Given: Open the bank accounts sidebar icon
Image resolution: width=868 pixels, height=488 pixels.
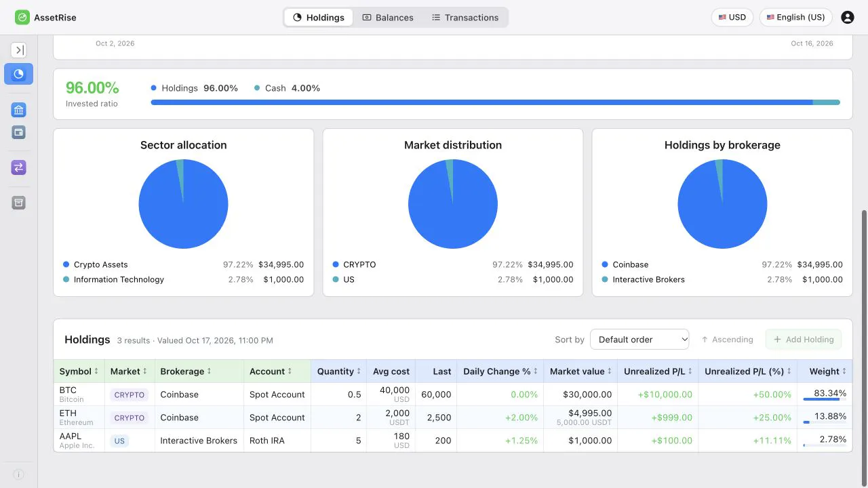Looking at the screenshot, I should pyautogui.click(x=19, y=110).
